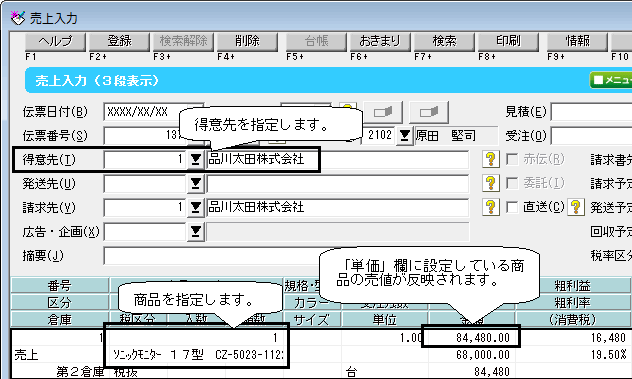Click 品川太田株式会社 in the 請求先 row
This screenshot has height=379, width=632.
(x=256, y=207)
